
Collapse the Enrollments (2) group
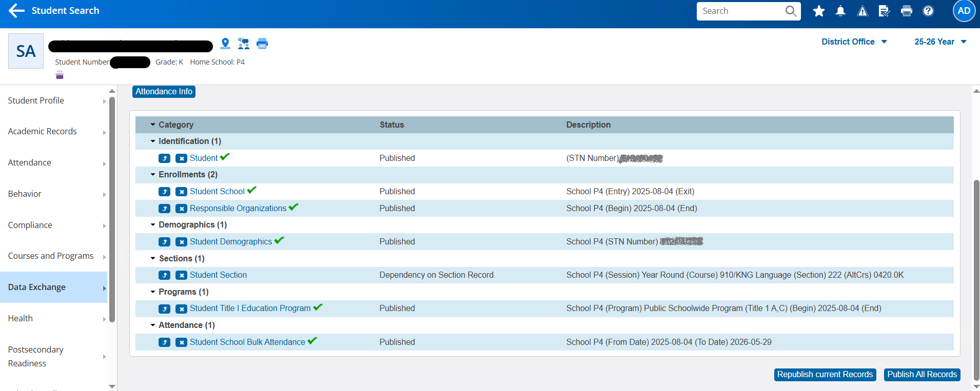153,175
